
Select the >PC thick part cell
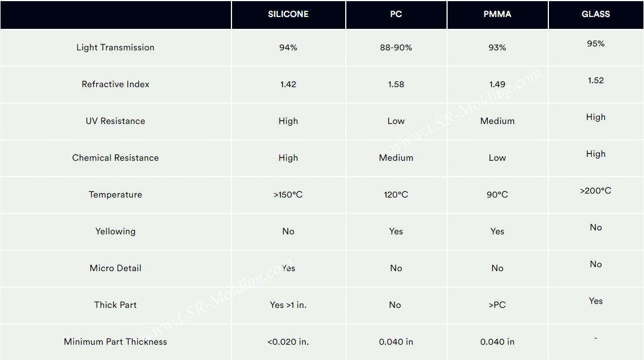coord(497,305)
